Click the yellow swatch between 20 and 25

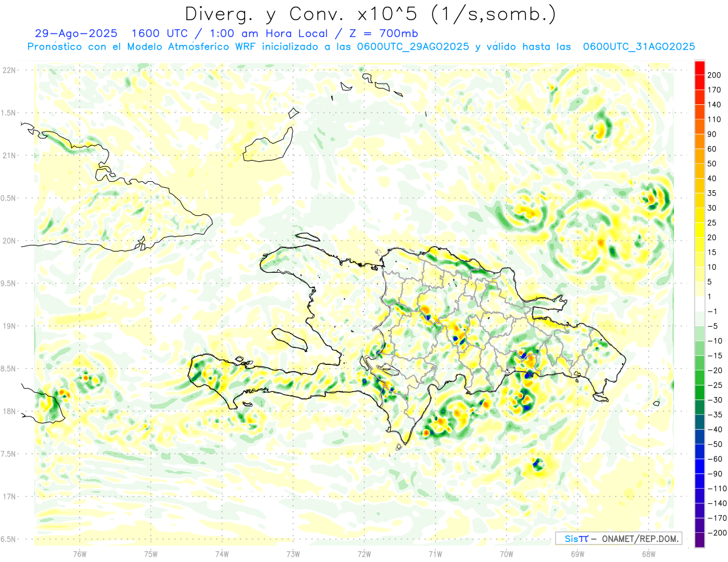[x=699, y=230]
